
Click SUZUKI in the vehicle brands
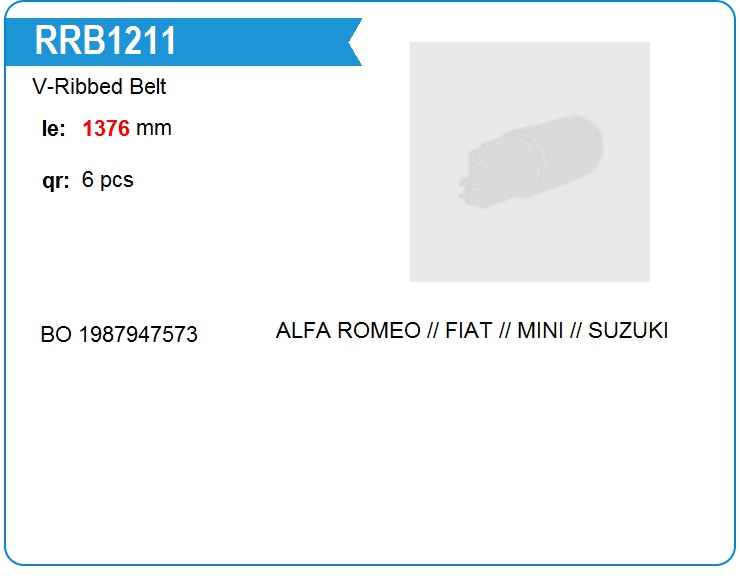[628, 330]
